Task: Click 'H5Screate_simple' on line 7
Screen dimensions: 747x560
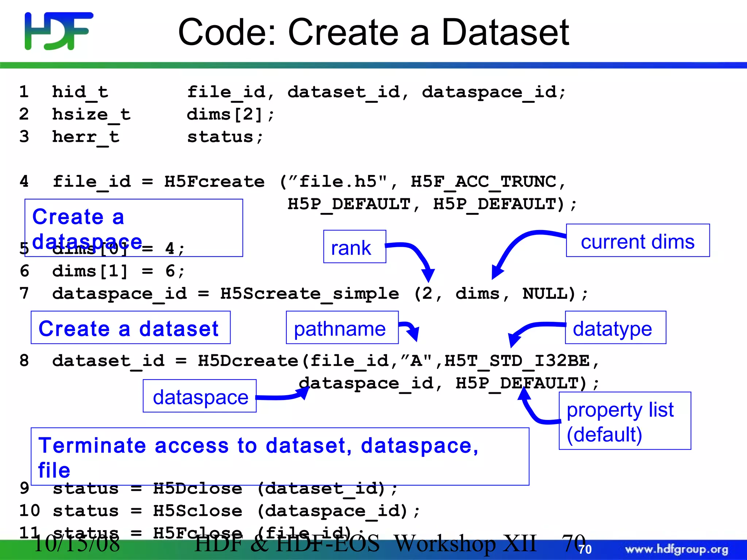Action: (x=310, y=294)
